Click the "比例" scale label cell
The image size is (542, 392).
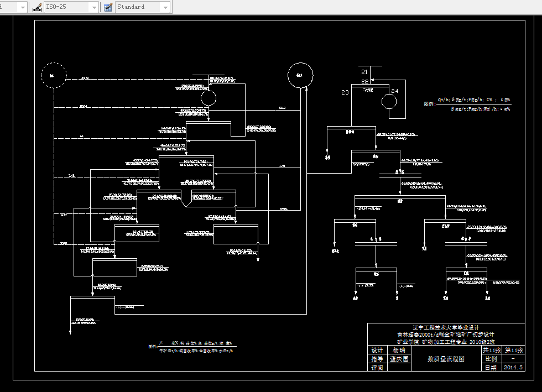click(491, 359)
